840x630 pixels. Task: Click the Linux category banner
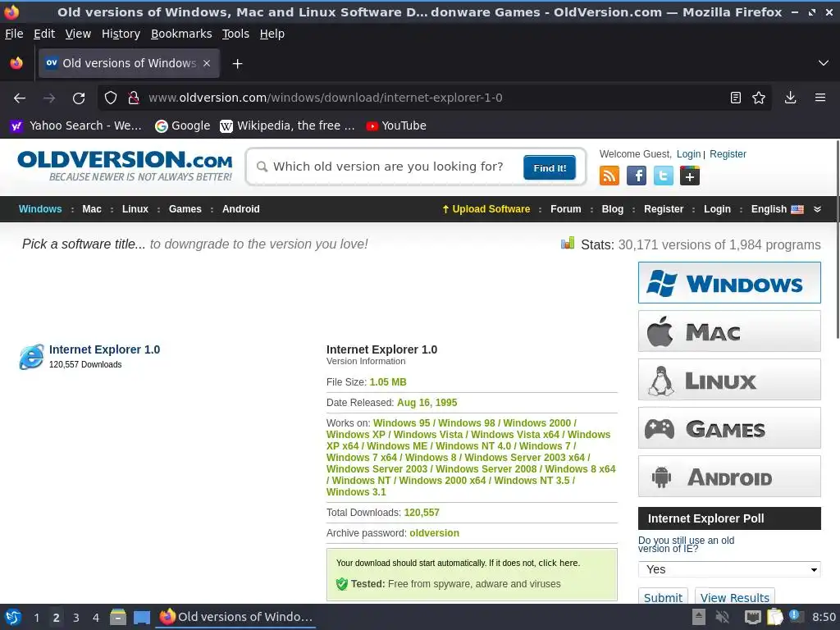pyautogui.click(x=729, y=379)
